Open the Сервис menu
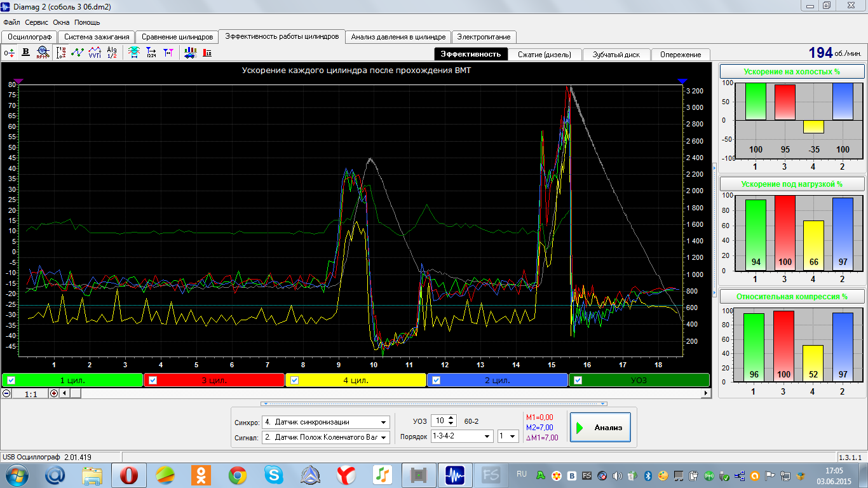Viewport: 868px width, 488px height. [37, 22]
